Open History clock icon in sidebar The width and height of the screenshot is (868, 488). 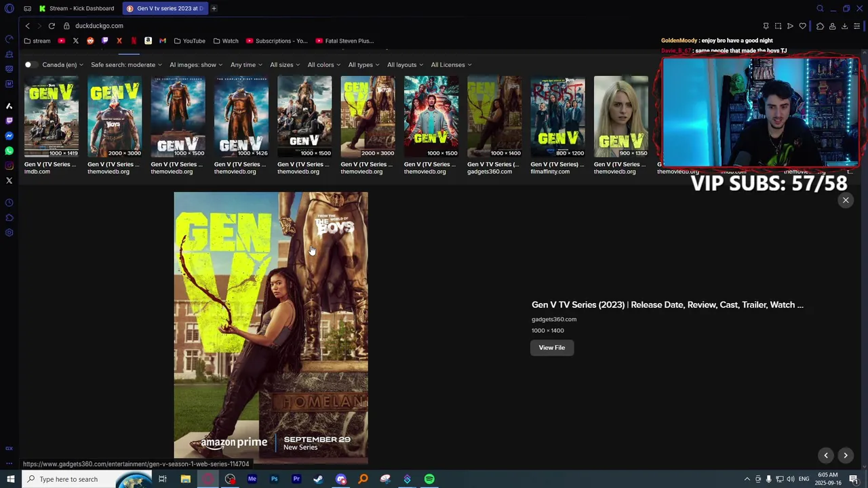pos(9,203)
